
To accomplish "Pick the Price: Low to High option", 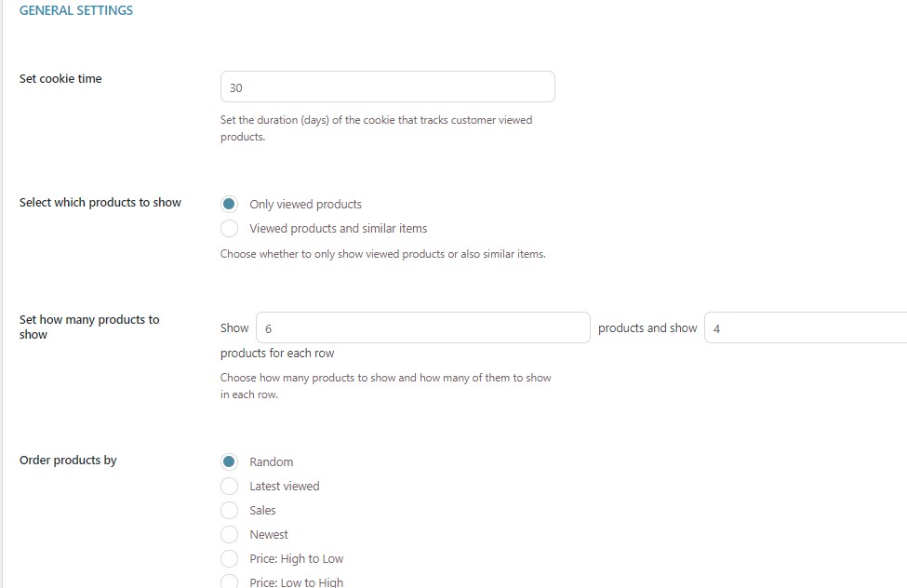I will click(229, 582).
